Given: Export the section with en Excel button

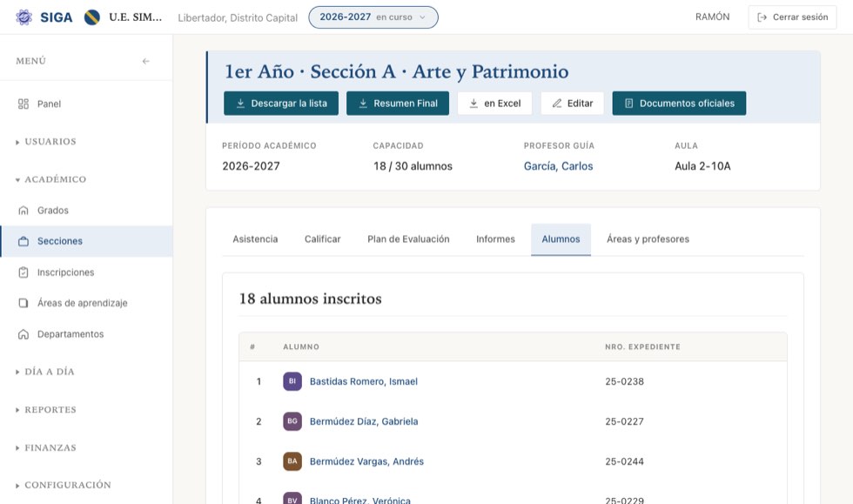Looking at the screenshot, I should click(494, 104).
